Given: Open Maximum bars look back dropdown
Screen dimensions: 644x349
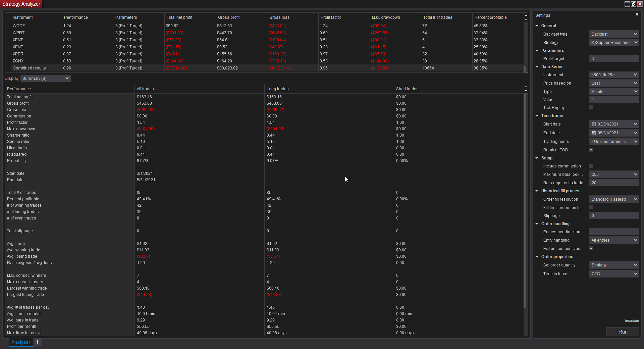Looking at the screenshot, I should (614, 174).
